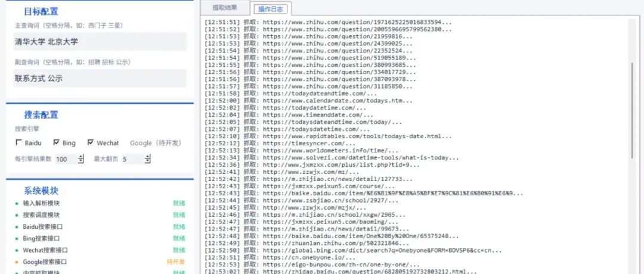Click the spinner arrows of 每引擎结果数
The height and width of the screenshot is (274, 644).
81,159
